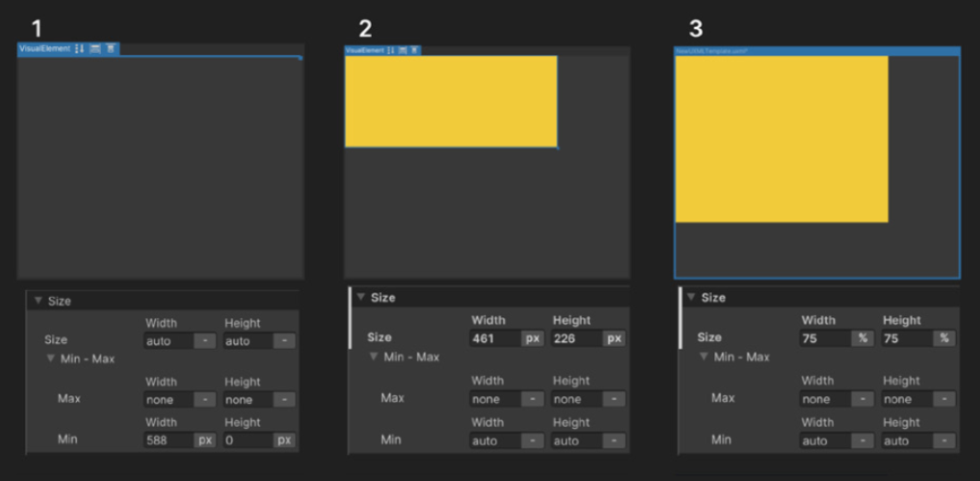This screenshot has width=980, height=481.
Task: Click Size Width field showing 461
Action: [495, 338]
